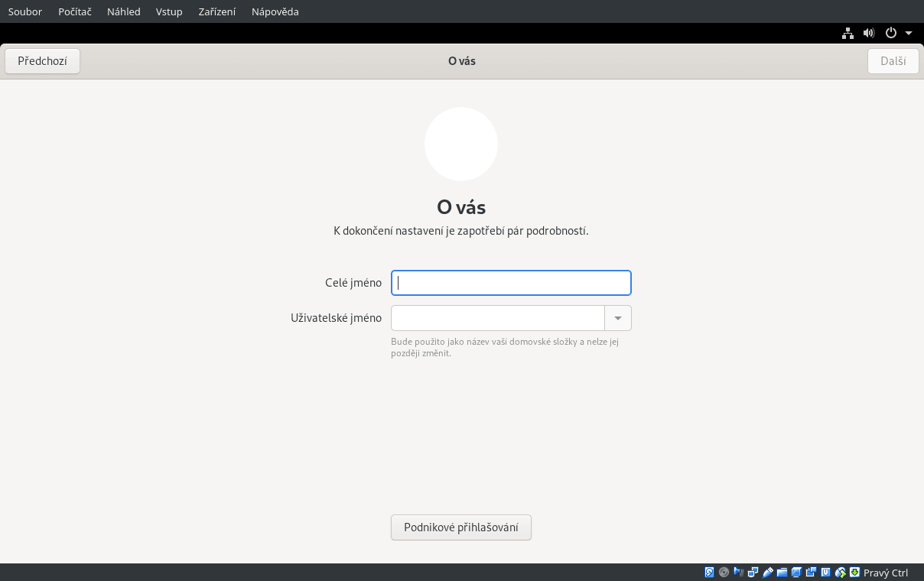Screen dimensions: 924x581
Task: Expand the Uživatelské jméno suggestions dropdown
Action: click(x=618, y=318)
